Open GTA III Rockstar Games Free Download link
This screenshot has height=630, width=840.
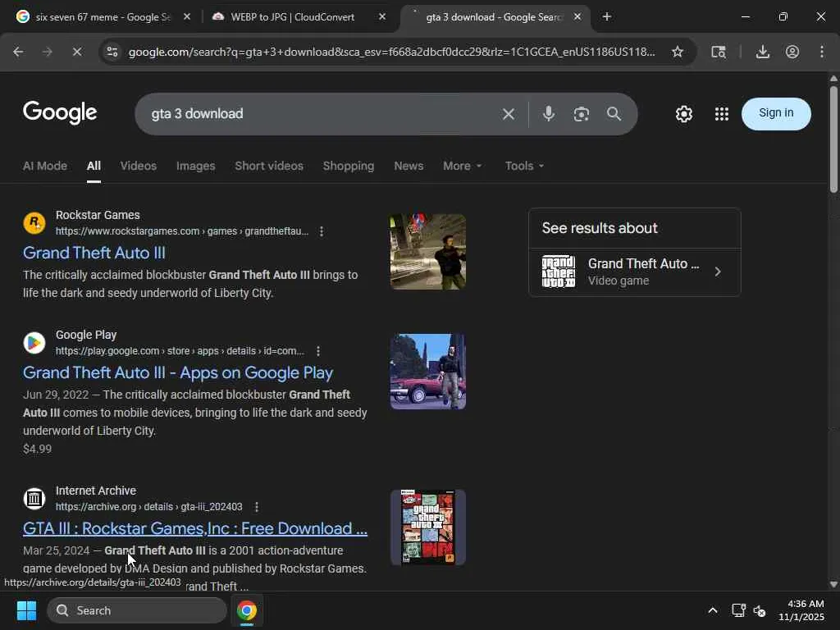click(x=195, y=529)
